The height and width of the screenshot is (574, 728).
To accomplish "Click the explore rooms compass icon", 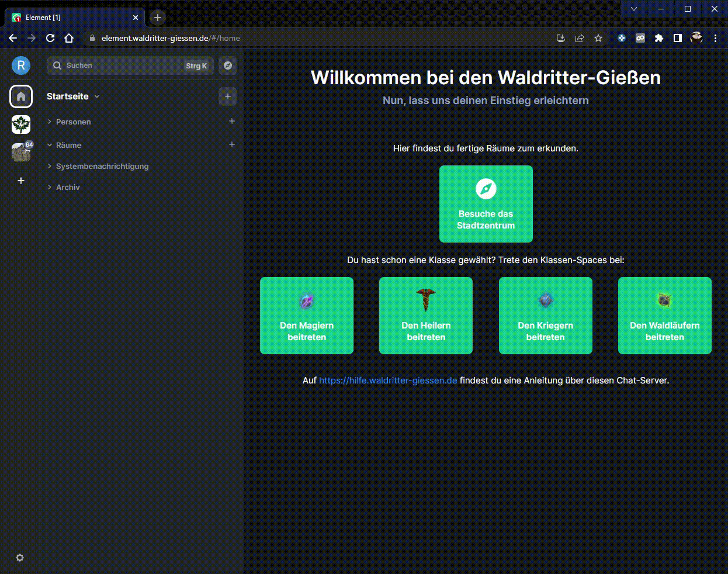I will pyautogui.click(x=228, y=65).
